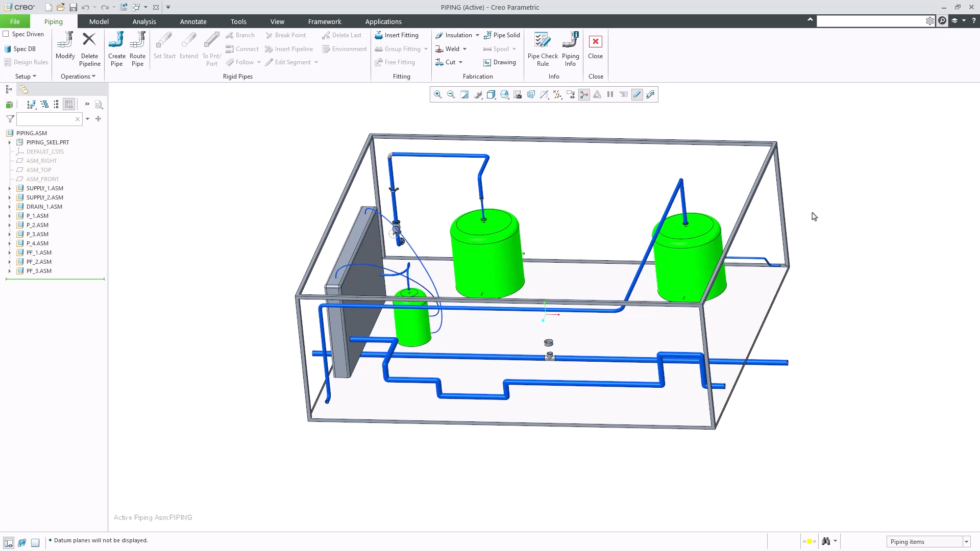Open the Piping items selection filter dropdown
Image resolution: width=980 pixels, height=551 pixels.
(966, 542)
